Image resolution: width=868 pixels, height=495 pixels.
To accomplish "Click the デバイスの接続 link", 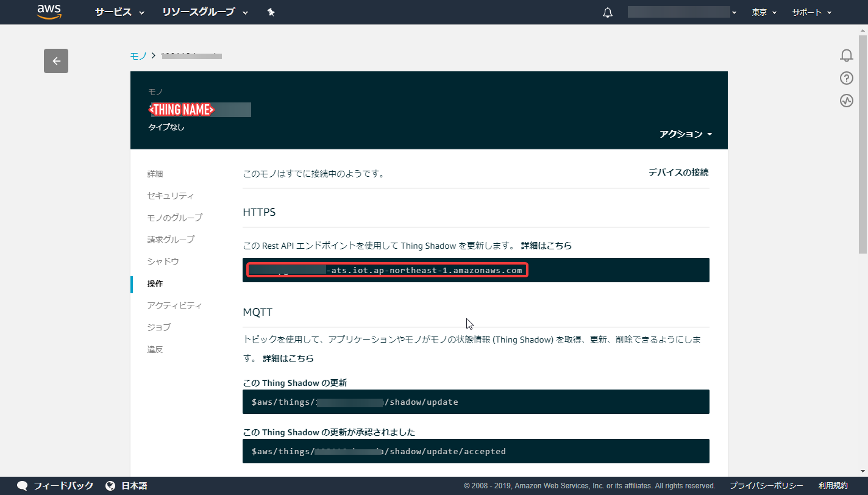I will (x=678, y=173).
